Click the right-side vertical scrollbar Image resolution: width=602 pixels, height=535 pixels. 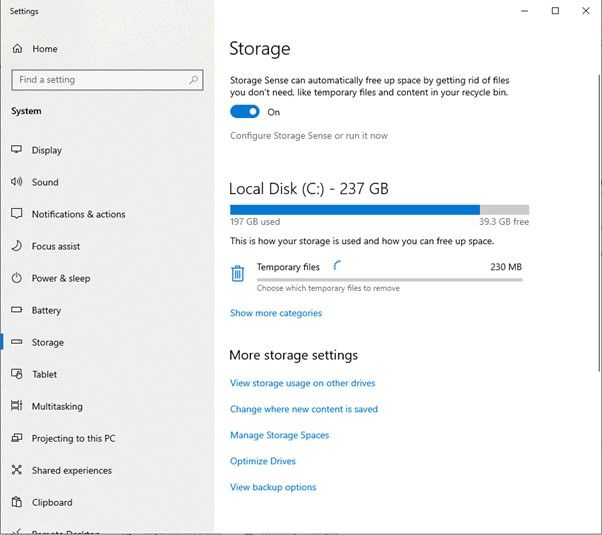tap(599, 223)
